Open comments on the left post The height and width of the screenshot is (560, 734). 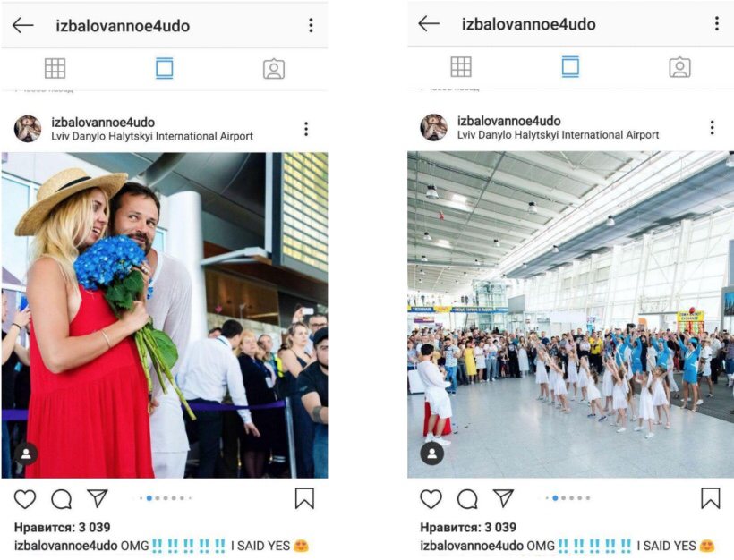click(62, 499)
